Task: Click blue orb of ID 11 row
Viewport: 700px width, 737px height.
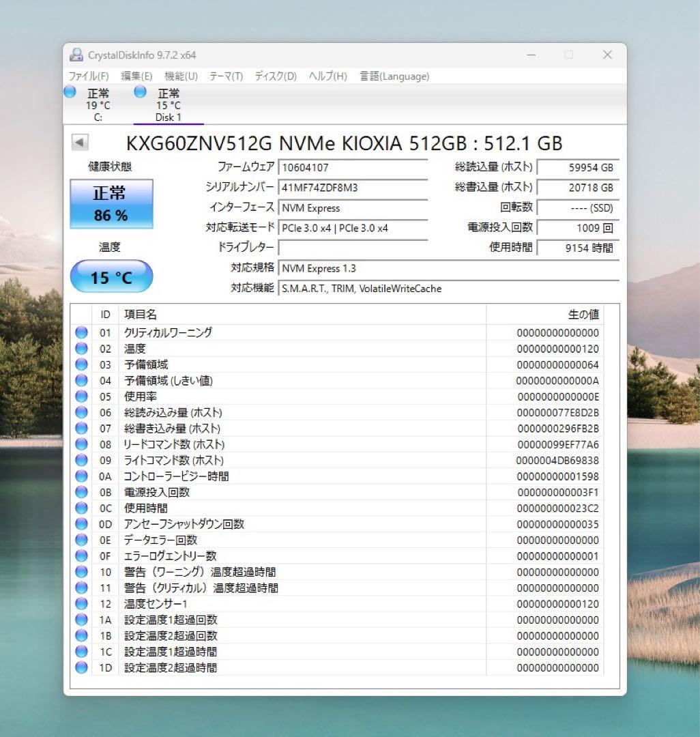Action: pyautogui.click(x=81, y=588)
